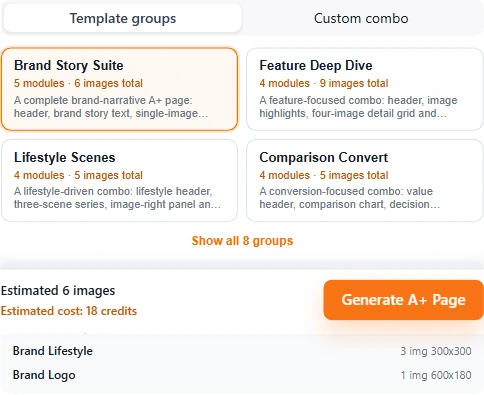Select the Brand Story Suite template card
Viewport: 484px width, 395px height.
[119, 89]
